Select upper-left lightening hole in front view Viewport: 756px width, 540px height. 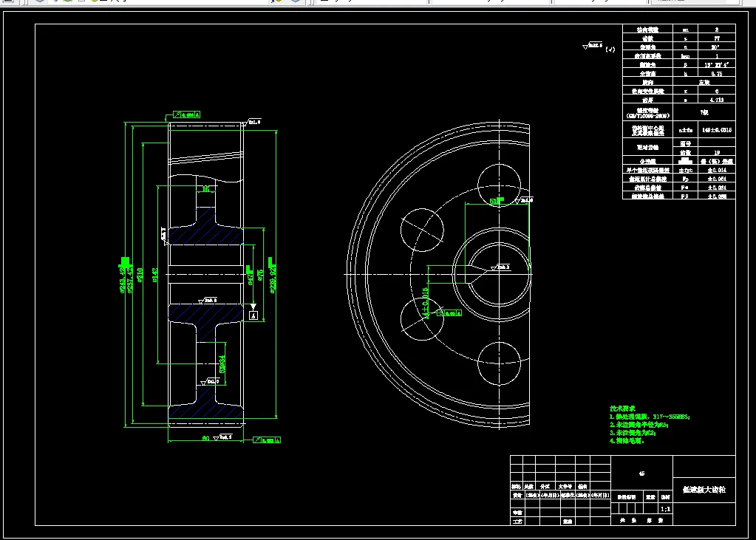(x=423, y=230)
